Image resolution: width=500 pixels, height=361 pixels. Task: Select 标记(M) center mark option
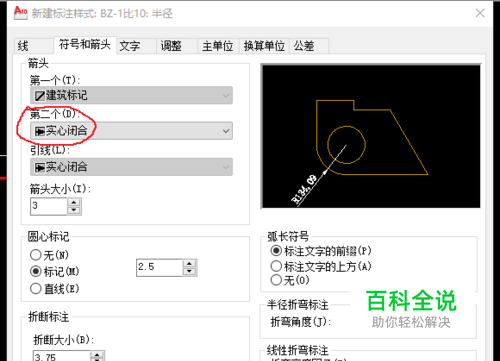point(54,271)
